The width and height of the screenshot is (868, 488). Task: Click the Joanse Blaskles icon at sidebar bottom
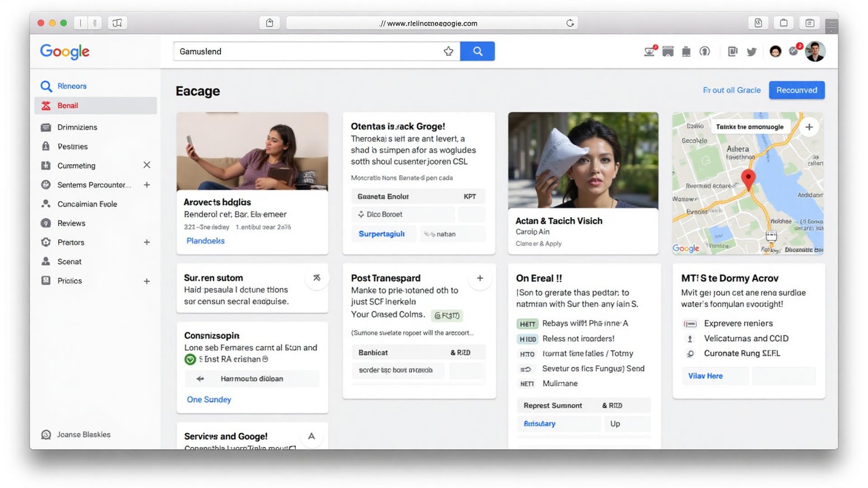pos(46,434)
